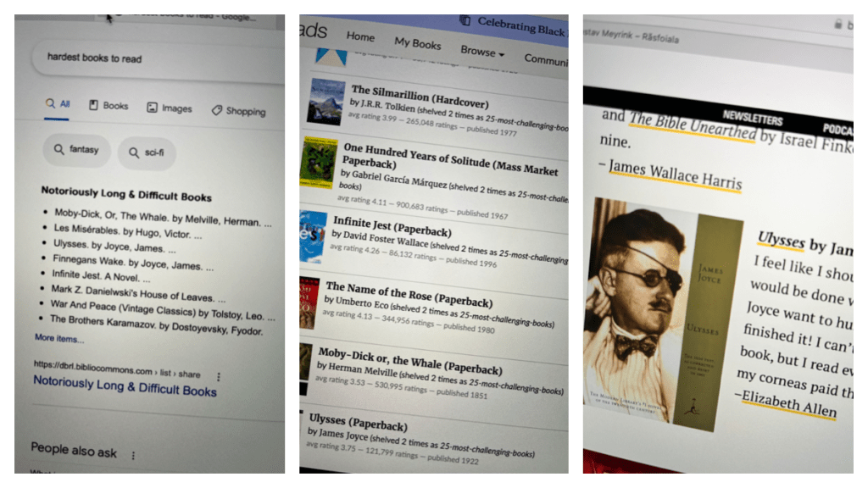Click The Silmarillion cover thumbnail
Screen dimensions: 868x488
[x=326, y=103]
